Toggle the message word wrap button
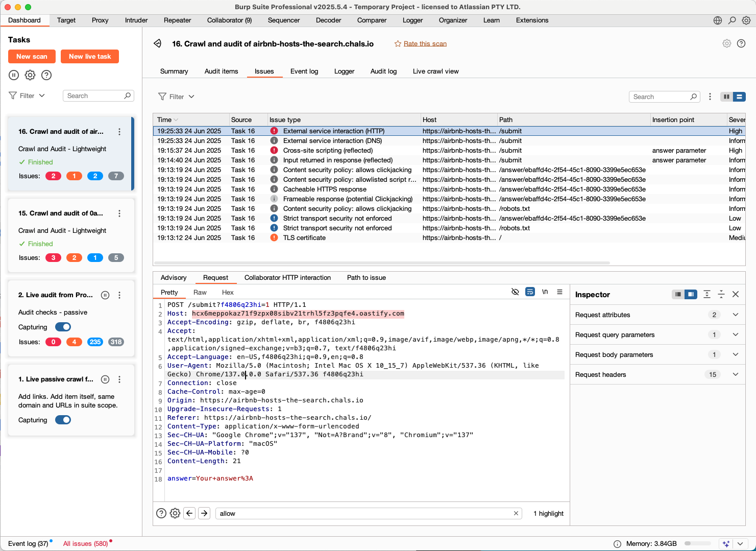 coord(530,292)
